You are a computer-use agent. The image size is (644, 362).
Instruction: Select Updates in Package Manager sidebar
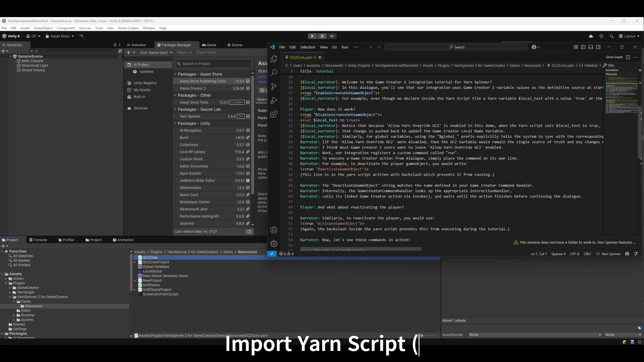[x=146, y=71]
